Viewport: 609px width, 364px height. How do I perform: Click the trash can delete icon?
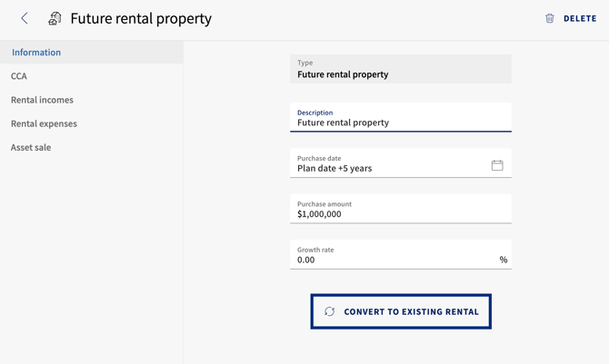point(550,18)
